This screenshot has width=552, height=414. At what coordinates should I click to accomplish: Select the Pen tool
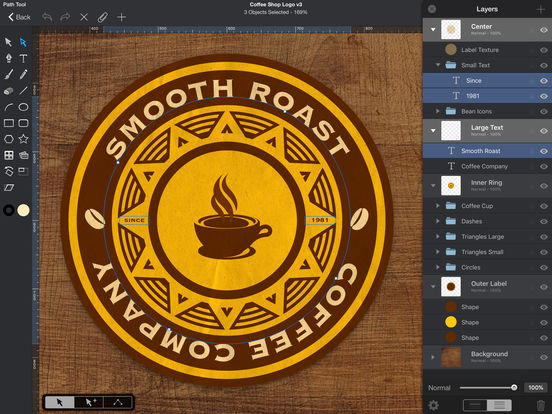click(x=9, y=58)
